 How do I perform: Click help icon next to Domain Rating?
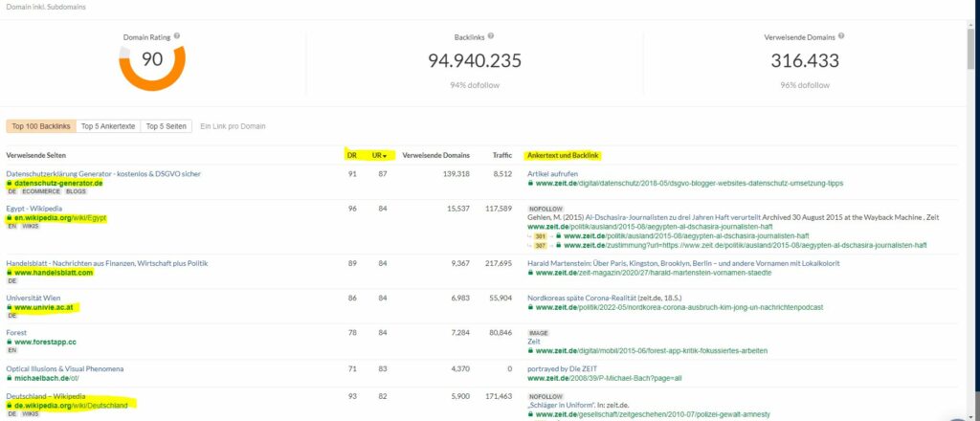tap(177, 36)
